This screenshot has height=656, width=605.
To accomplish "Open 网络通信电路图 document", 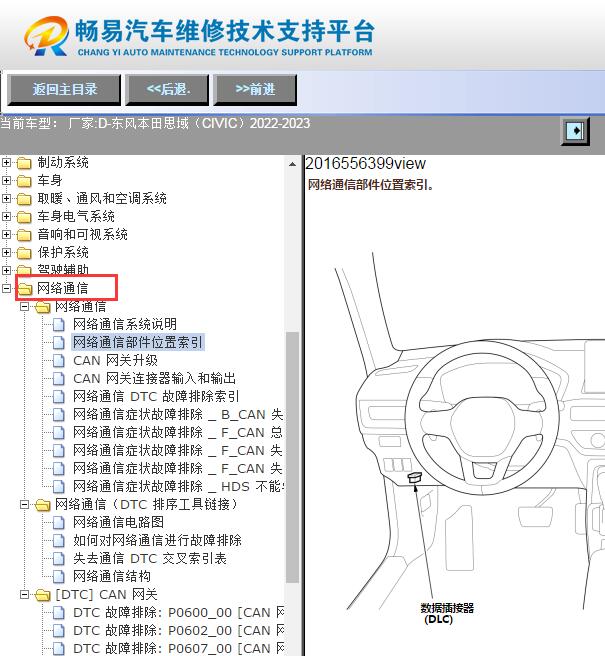I will pyautogui.click(x=118, y=522).
